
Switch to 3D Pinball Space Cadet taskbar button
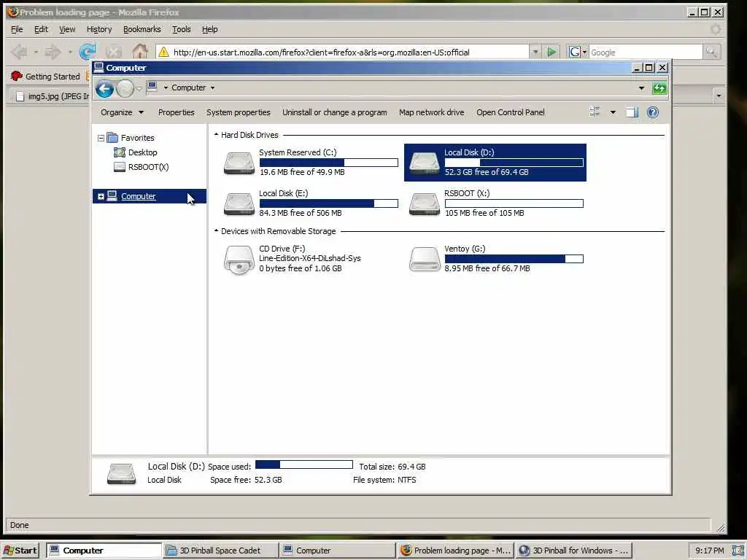(220, 551)
